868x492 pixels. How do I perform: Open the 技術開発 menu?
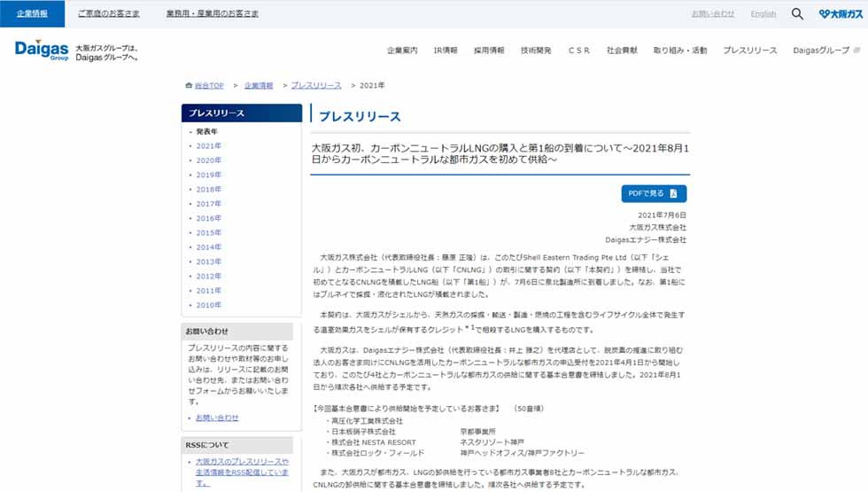[x=536, y=51]
